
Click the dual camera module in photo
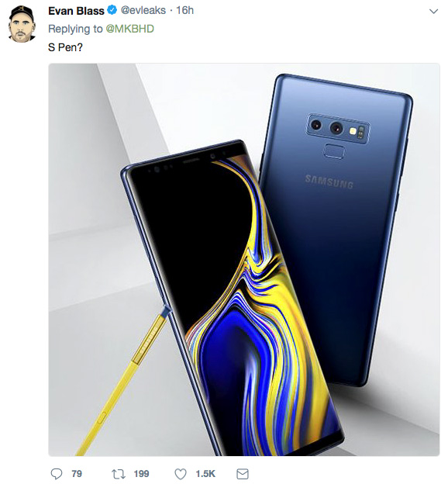pyautogui.click(x=339, y=128)
